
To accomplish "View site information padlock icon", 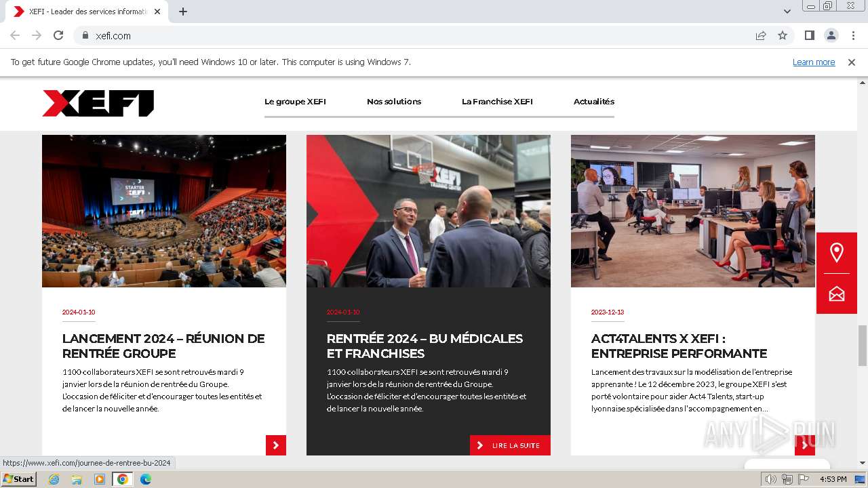I will 85,35.
